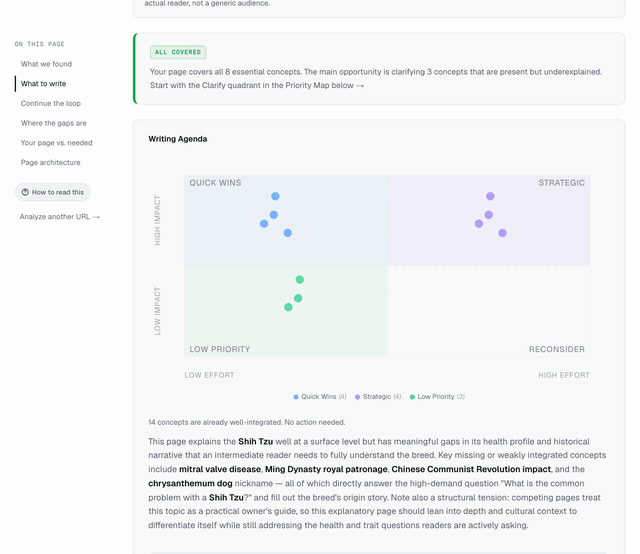Screen dimensions: 640x554
Task: Click the topmost green Low Priority dot
Action: pyautogui.click(x=300, y=280)
